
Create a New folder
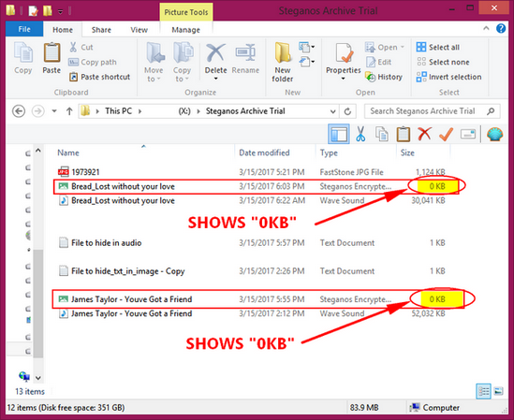(x=282, y=62)
